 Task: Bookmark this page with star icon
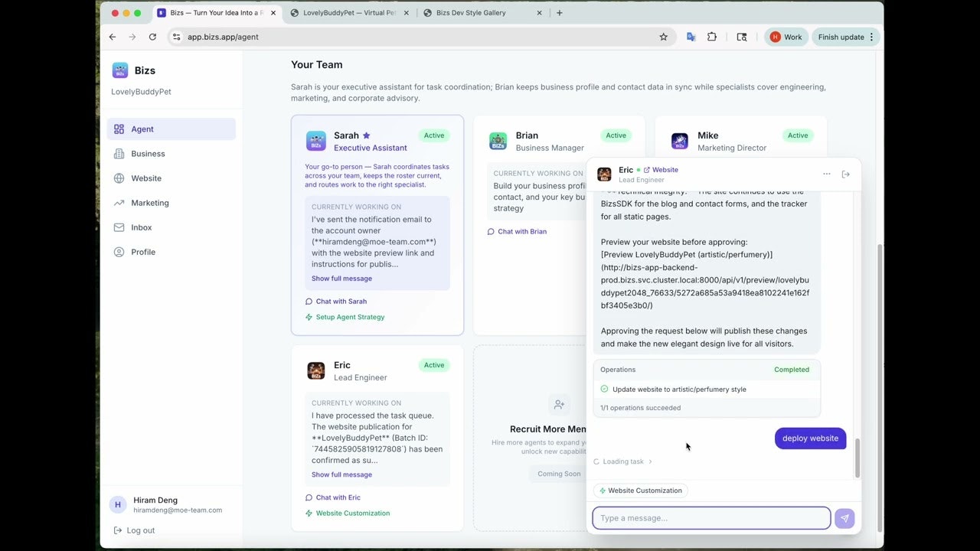coord(664,37)
